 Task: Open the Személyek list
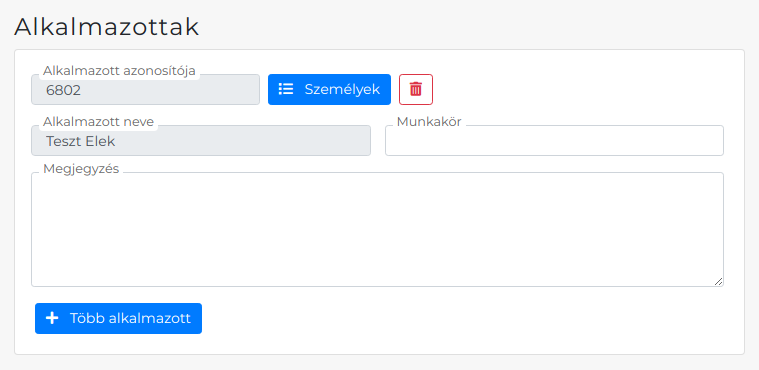(329, 89)
